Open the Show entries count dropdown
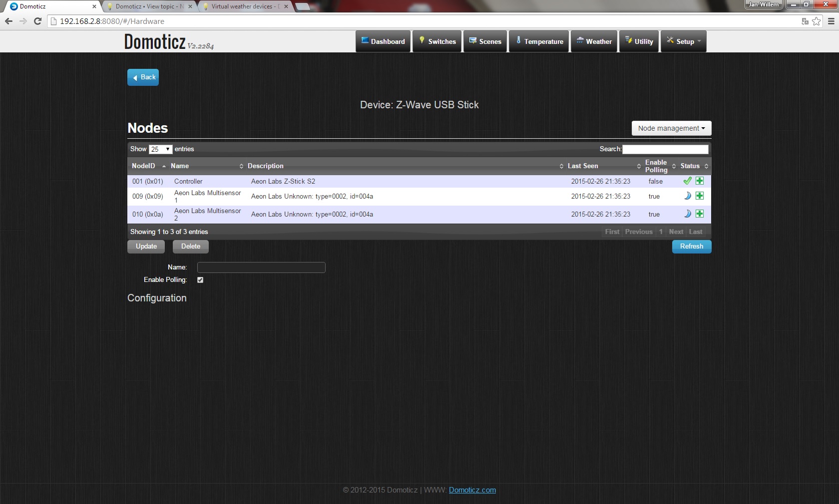The height and width of the screenshot is (504, 839). (161, 149)
